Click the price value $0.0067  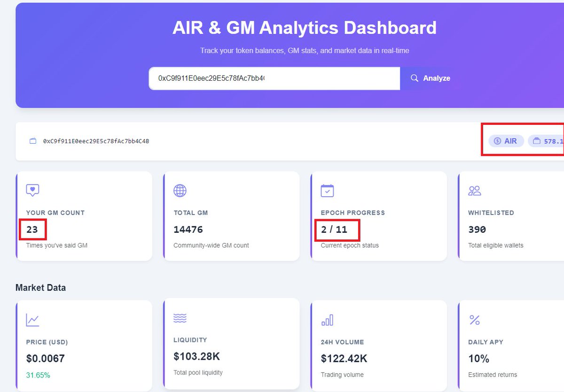(46, 359)
